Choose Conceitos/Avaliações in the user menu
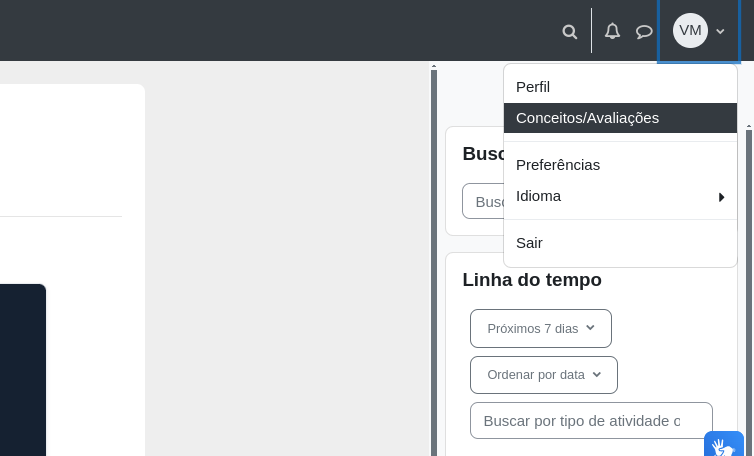Image resolution: width=754 pixels, height=456 pixels. tap(587, 118)
